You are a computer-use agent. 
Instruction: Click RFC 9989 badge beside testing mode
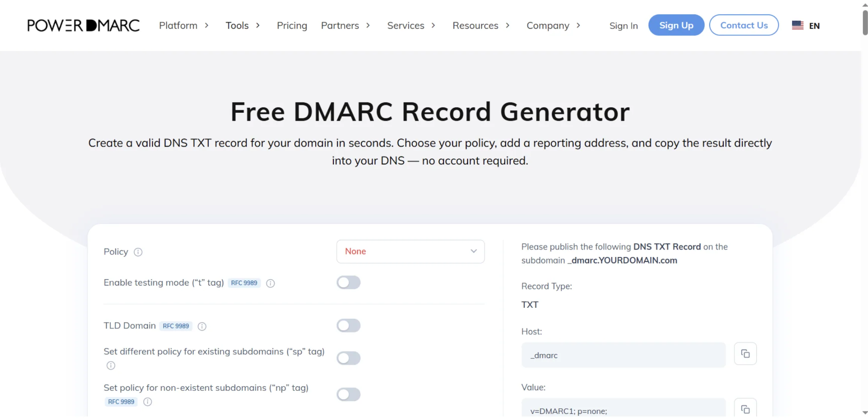point(244,283)
